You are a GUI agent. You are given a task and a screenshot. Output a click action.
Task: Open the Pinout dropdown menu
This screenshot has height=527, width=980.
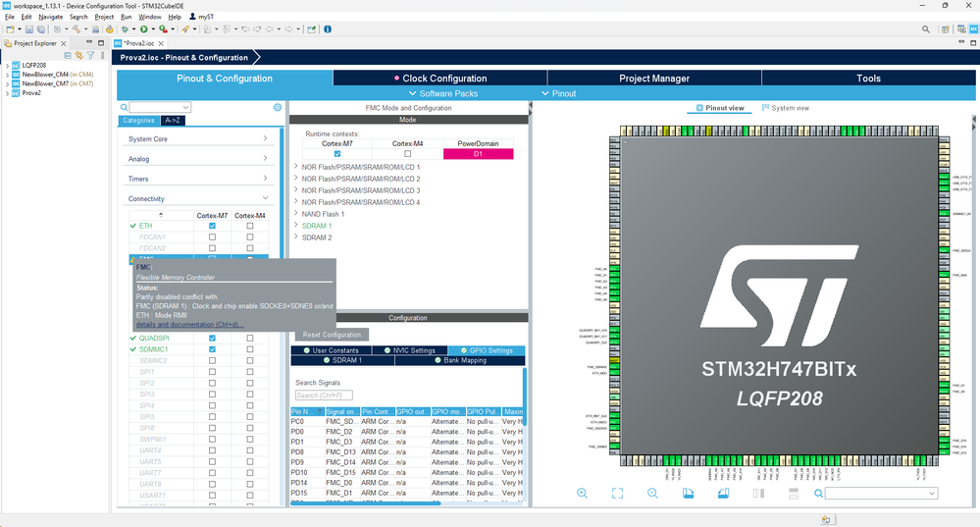pyautogui.click(x=559, y=93)
